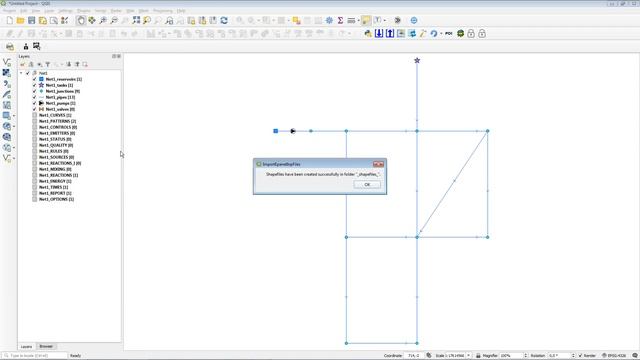Click the blue circular-arrow undo plugin icon
The width and height of the screenshot is (640, 360).
[433, 33]
